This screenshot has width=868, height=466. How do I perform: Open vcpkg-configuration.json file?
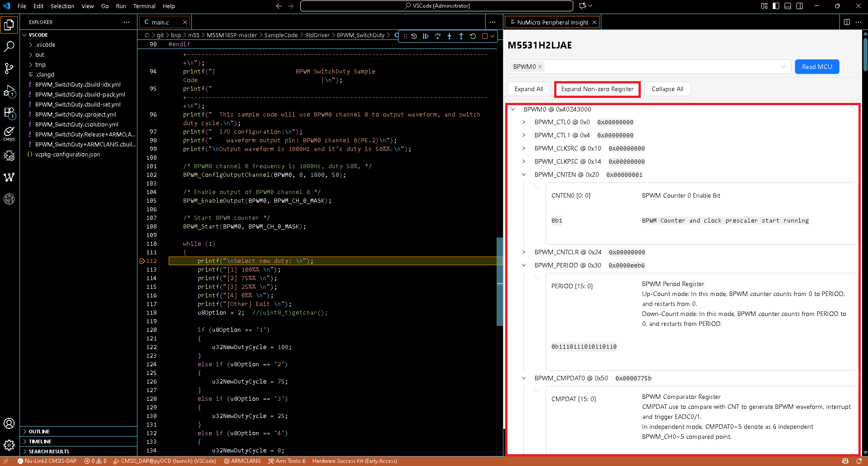point(78,154)
